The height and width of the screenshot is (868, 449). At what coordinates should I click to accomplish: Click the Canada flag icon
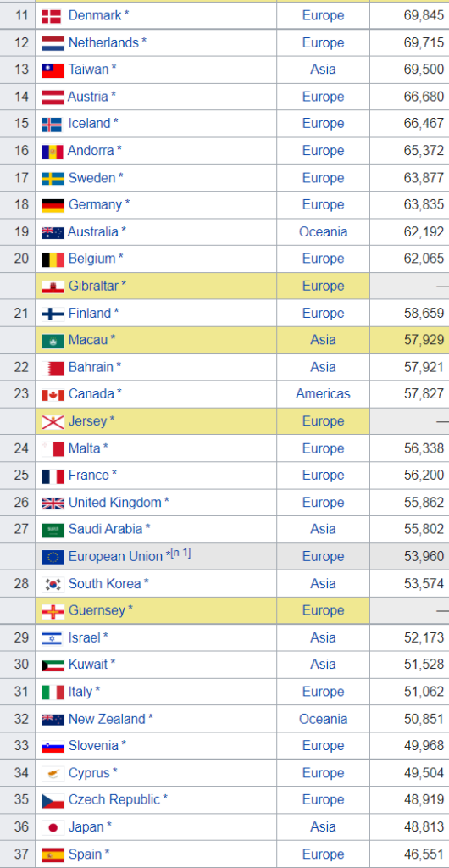53,395
